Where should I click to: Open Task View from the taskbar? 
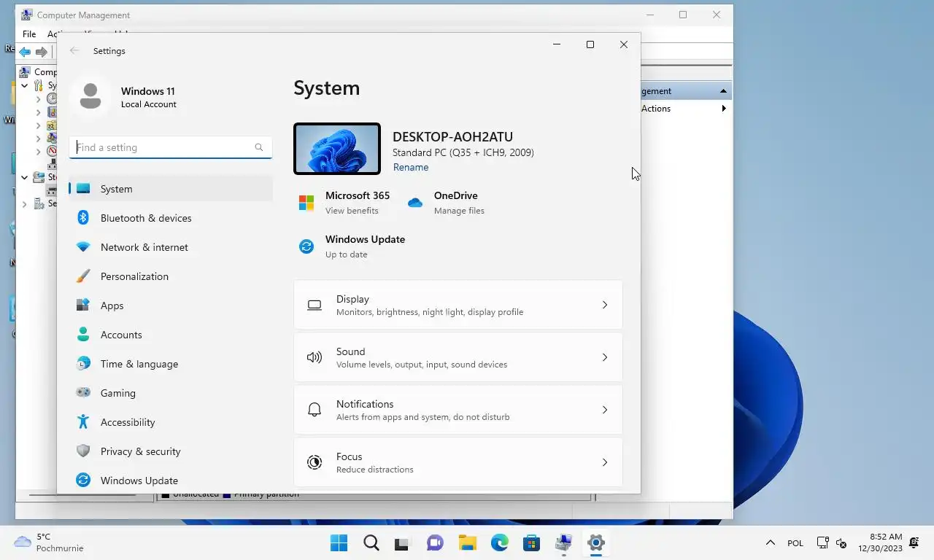[403, 543]
